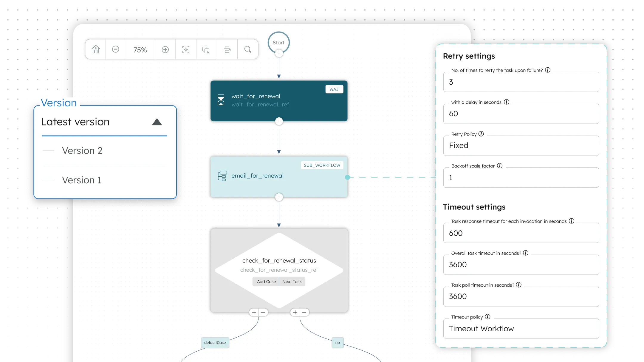Screen dimensions: 644x362
Task: Select Version 2 from the list
Action: coord(82,151)
